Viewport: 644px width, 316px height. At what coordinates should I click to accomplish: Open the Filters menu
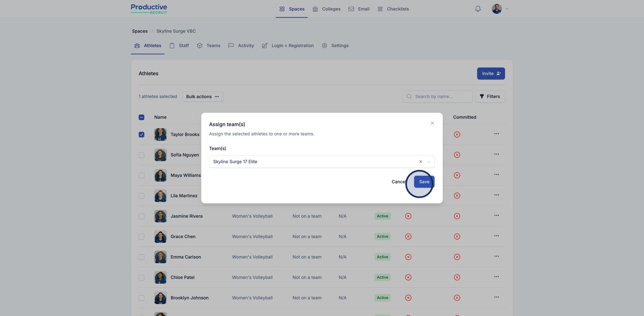click(490, 97)
